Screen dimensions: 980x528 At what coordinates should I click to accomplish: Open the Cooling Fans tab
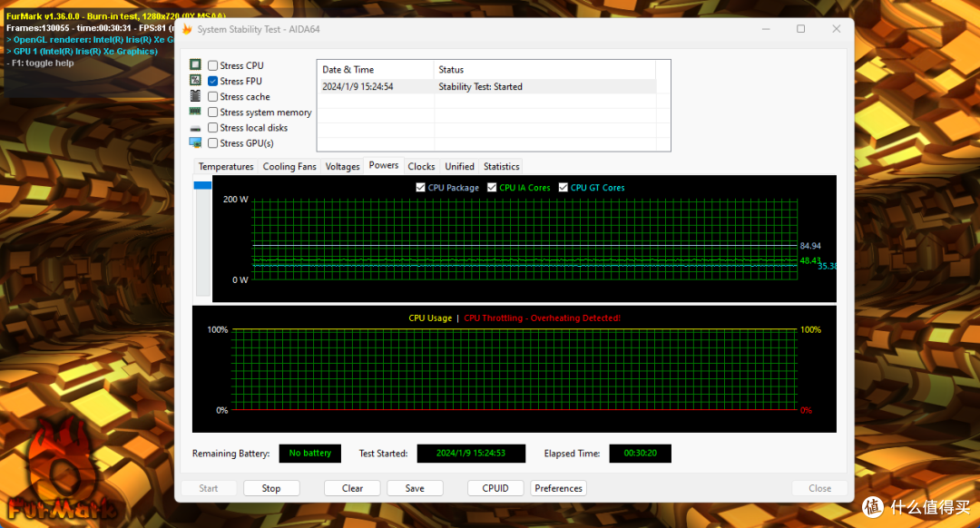289,166
